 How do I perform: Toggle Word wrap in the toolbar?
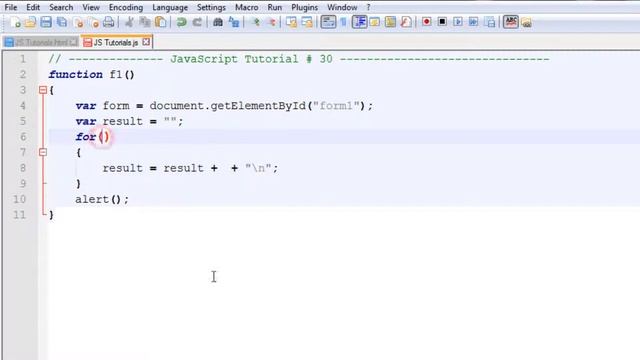tap(328, 22)
